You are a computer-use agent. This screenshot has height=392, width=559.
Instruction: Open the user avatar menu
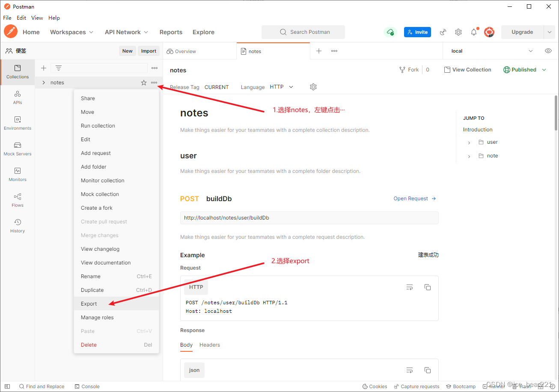tap(489, 32)
